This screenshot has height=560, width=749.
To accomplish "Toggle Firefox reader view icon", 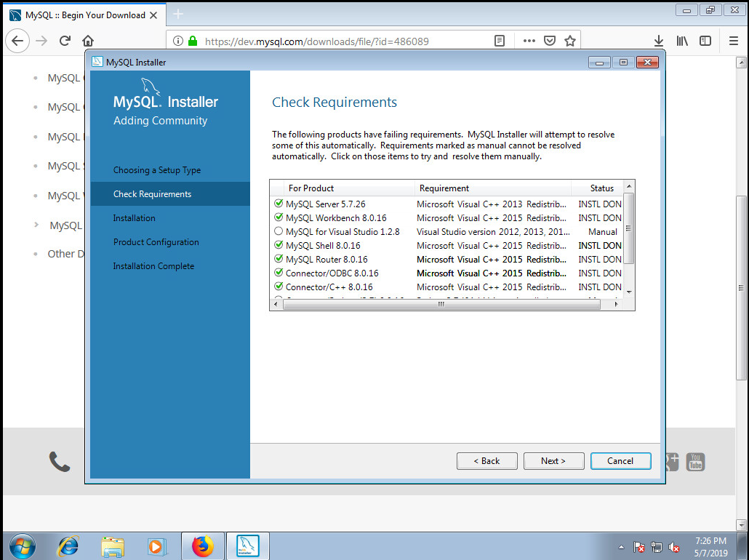I will (x=499, y=41).
